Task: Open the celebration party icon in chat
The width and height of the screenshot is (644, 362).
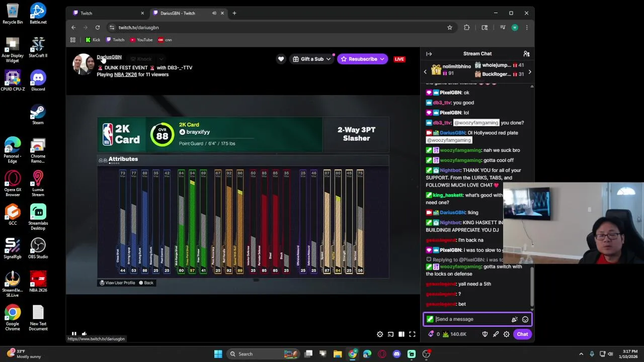Action: coord(514,319)
